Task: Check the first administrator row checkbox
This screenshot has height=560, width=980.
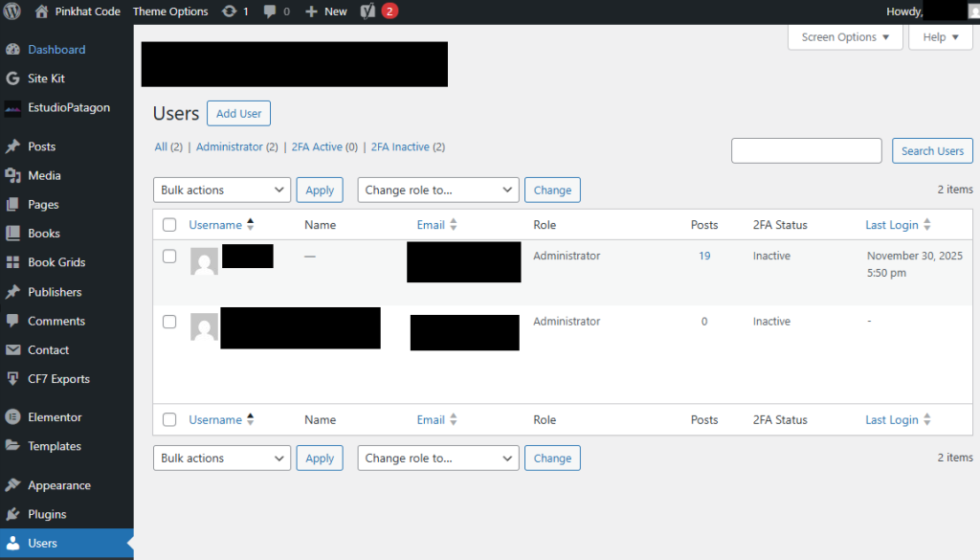Action: [169, 256]
